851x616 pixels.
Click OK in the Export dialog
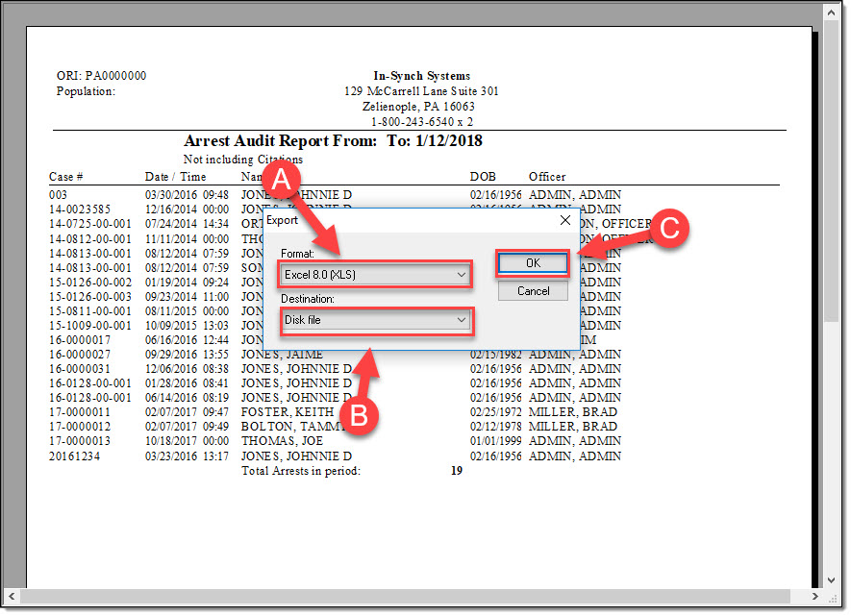(x=533, y=263)
